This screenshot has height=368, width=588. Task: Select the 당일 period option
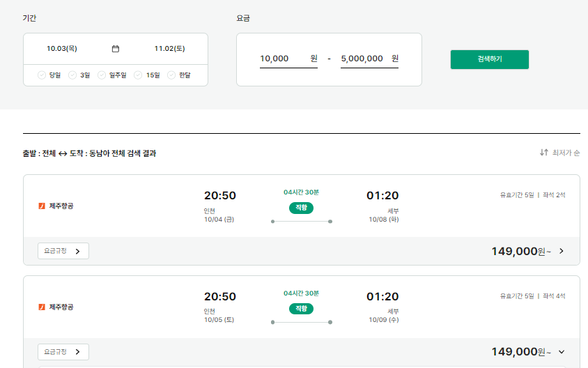[49, 75]
